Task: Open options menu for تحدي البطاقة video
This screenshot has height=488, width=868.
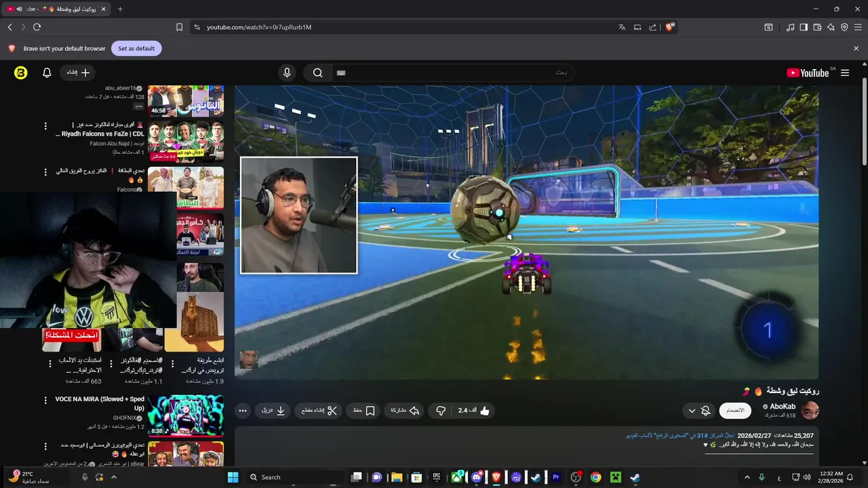Action: pyautogui.click(x=46, y=172)
